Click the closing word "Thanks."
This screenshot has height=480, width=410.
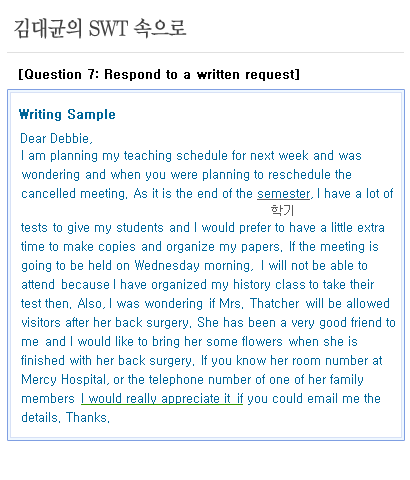(x=88, y=417)
